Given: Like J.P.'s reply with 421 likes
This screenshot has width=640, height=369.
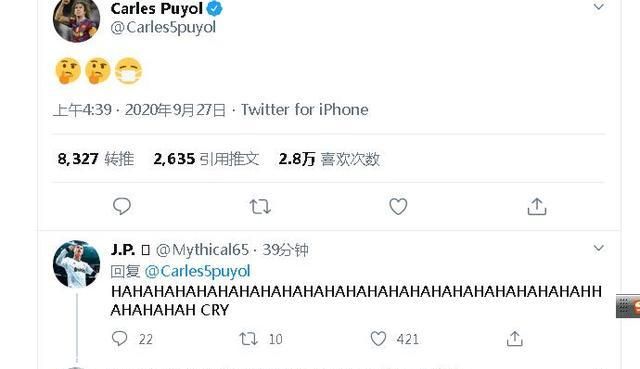Looking at the screenshot, I should tap(378, 338).
